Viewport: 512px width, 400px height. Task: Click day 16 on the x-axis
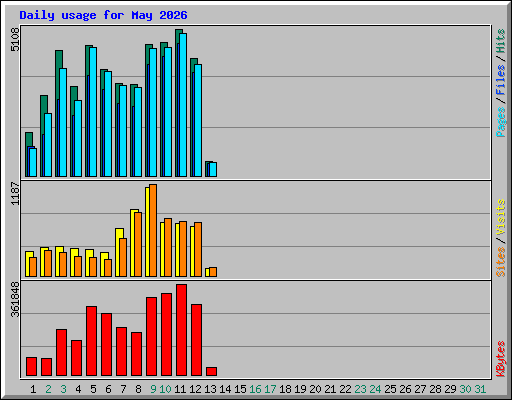[x=255, y=389]
